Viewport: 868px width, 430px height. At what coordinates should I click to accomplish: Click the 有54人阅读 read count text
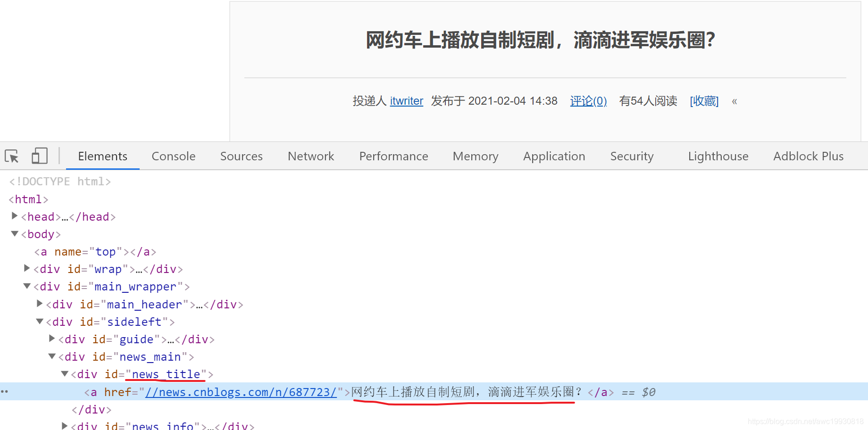(x=648, y=101)
